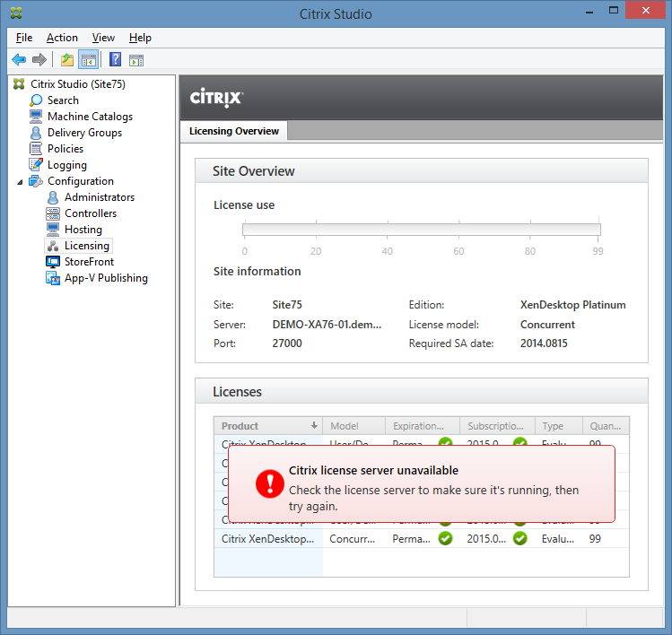Select Licensing under Configuration
The height and width of the screenshot is (635, 672).
pos(86,246)
